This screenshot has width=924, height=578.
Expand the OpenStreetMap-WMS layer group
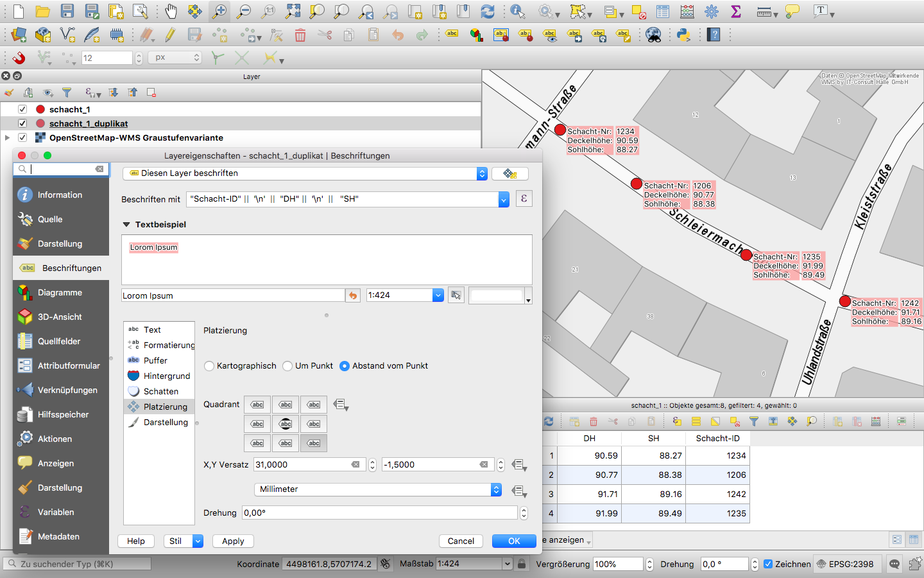pos(8,137)
